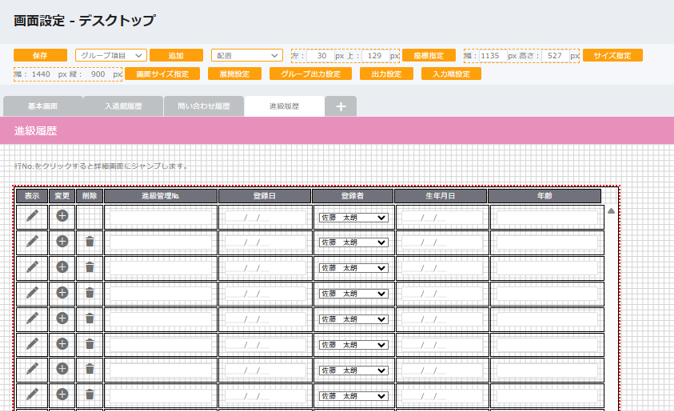The image size is (674, 411).
Task: Click the 追加 add button
Action: click(x=176, y=55)
